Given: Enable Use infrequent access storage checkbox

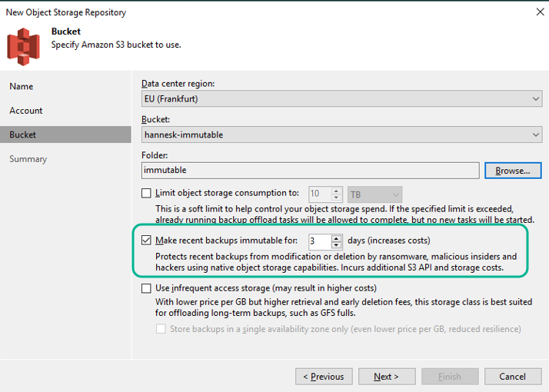Looking at the screenshot, I should [x=146, y=288].
